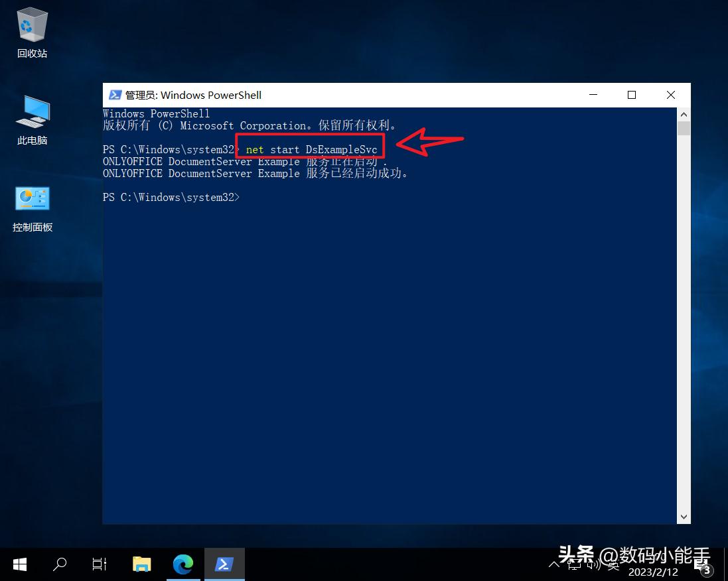This screenshot has width=728, height=581.
Task: Click the PowerShell scrollbar up arrow
Action: [x=684, y=114]
